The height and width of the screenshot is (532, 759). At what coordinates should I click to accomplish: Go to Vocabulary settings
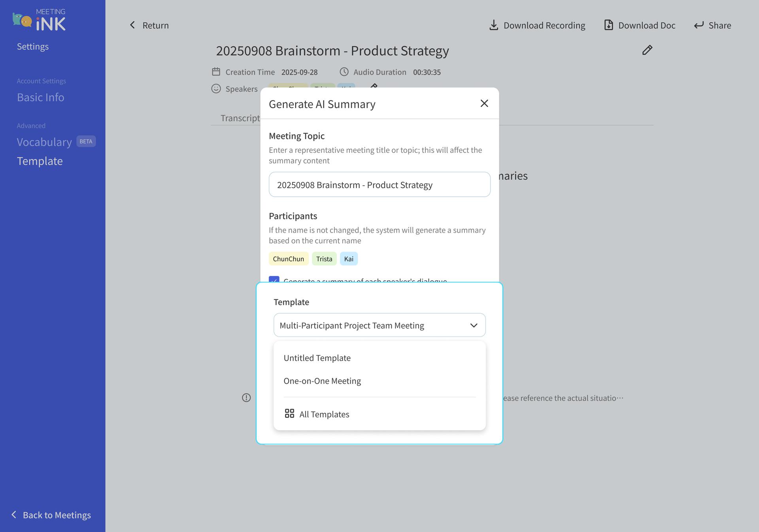pyautogui.click(x=44, y=142)
